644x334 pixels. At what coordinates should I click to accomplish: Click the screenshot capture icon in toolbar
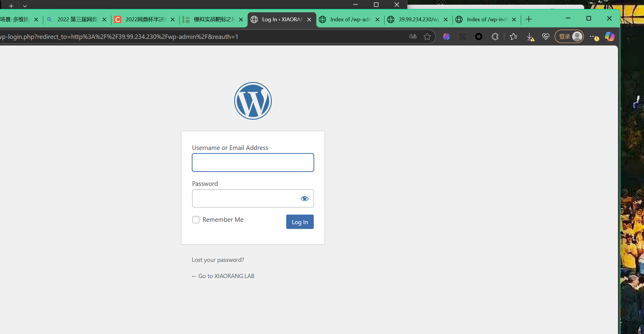point(463,37)
